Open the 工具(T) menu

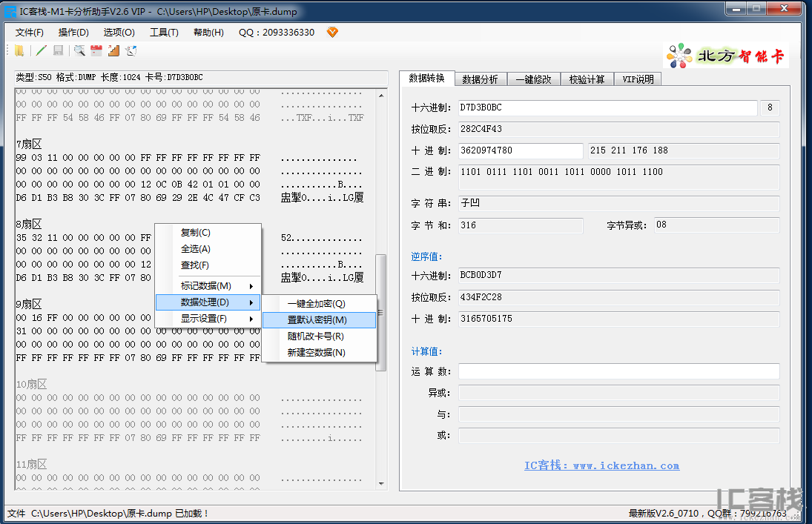pyautogui.click(x=164, y=32)
